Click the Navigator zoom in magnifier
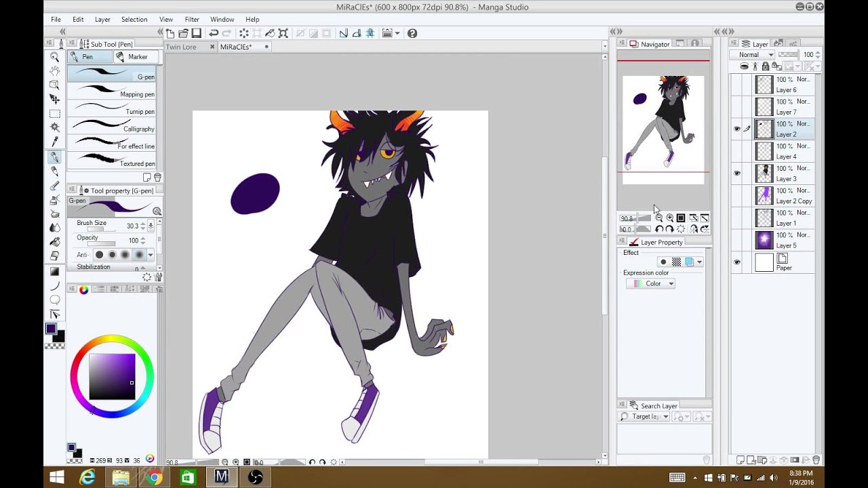 click(670, 218)
